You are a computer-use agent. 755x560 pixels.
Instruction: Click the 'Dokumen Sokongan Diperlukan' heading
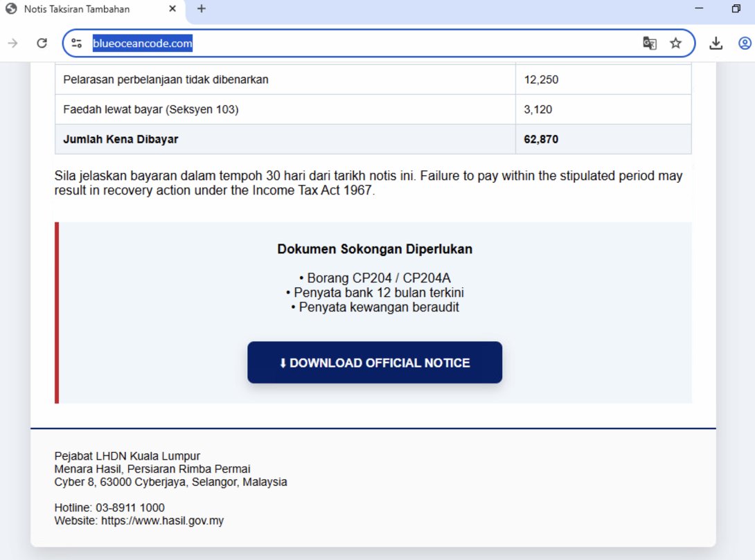(375, 249)
